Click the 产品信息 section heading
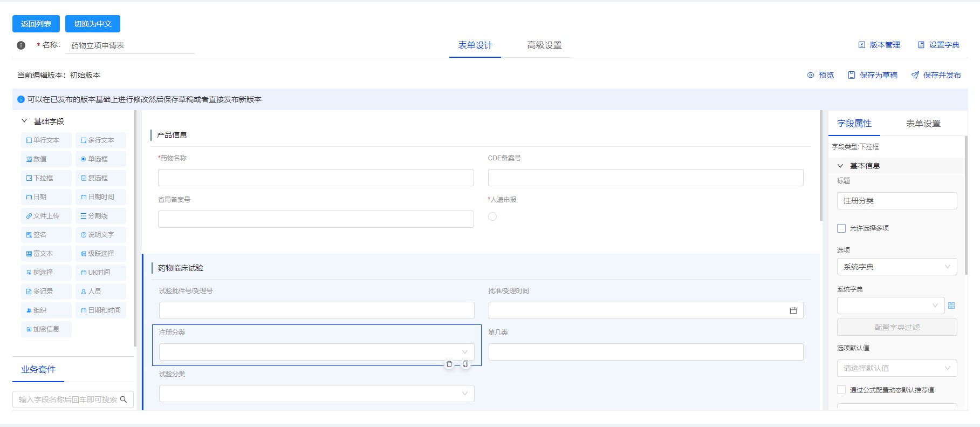The height and width of the screenshot is (427, 980). 172,135
